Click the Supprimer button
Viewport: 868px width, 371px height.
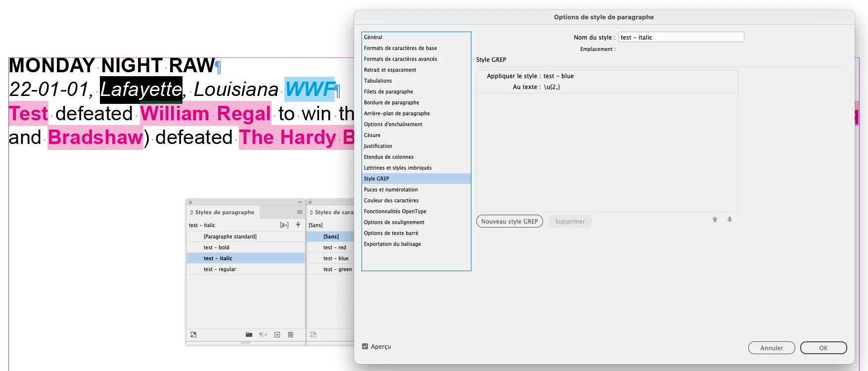[x=570, y=221]
